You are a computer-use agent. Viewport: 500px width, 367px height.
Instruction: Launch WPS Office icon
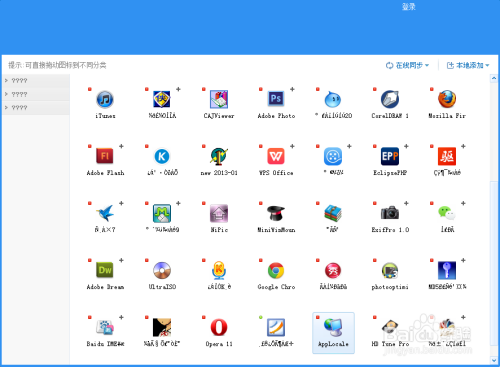(276, 156)
